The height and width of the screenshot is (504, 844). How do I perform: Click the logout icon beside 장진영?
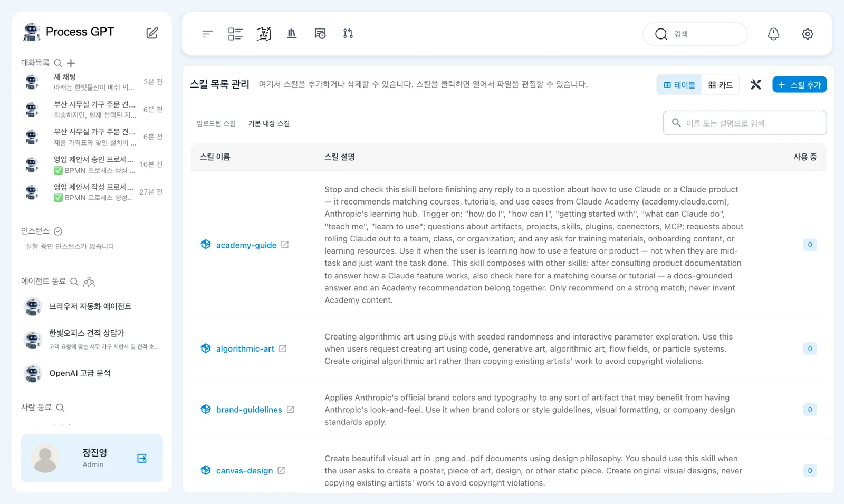click(142, 458)
